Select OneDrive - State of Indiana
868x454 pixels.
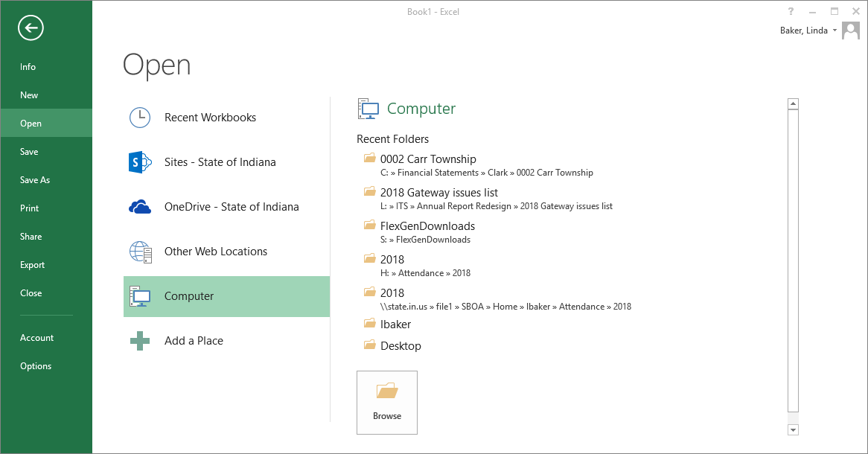226,207
